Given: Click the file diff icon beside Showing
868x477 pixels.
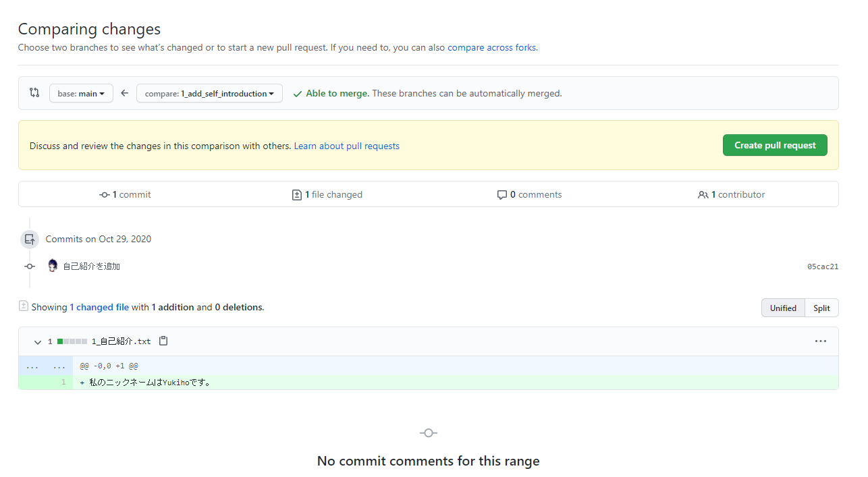Looking at the screenshot, I should click(24, 306).
